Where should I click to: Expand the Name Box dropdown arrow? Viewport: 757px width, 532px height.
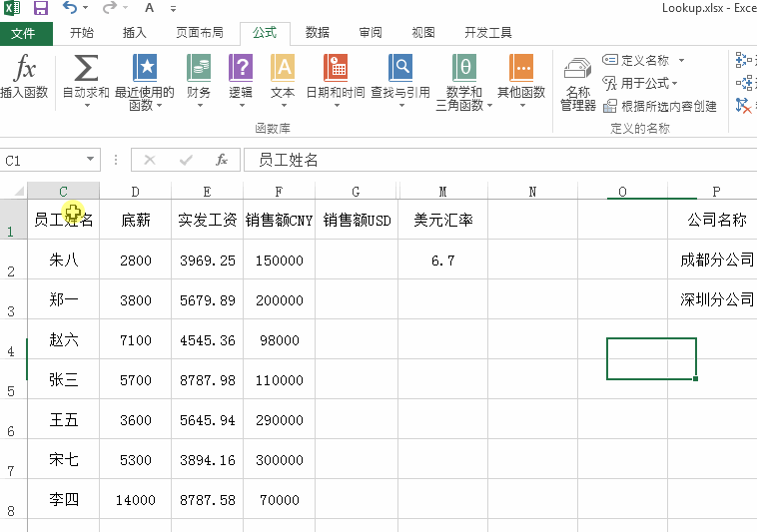tap(90, 159)
